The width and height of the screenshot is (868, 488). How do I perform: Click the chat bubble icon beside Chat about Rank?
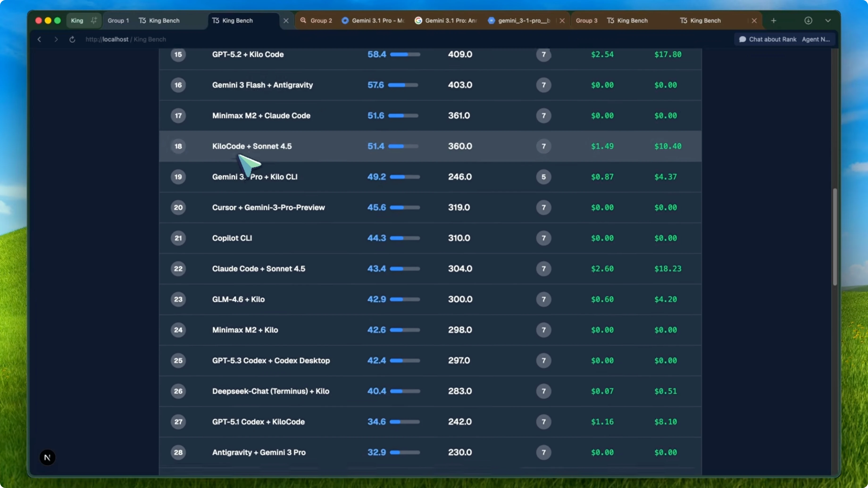click(743, 39)
